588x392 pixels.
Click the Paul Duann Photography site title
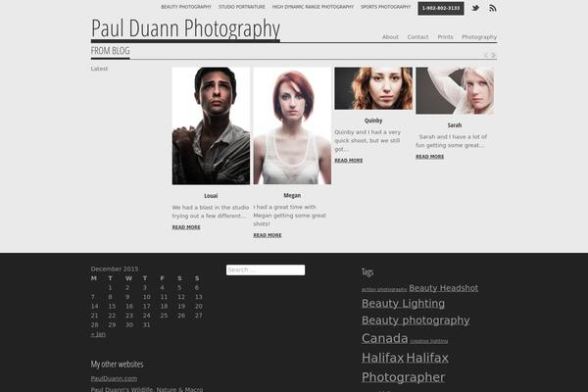[x=185, y=28]
